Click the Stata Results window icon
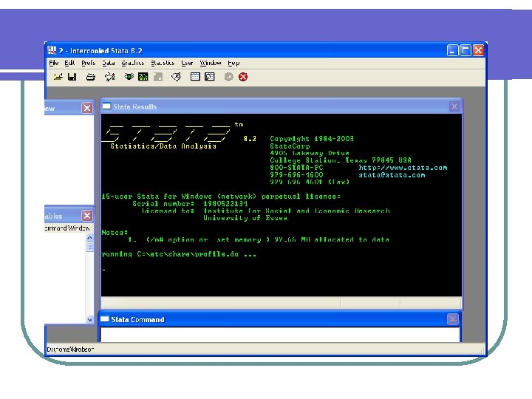This screenshot has width=532, height=399. tap(106, 106)
